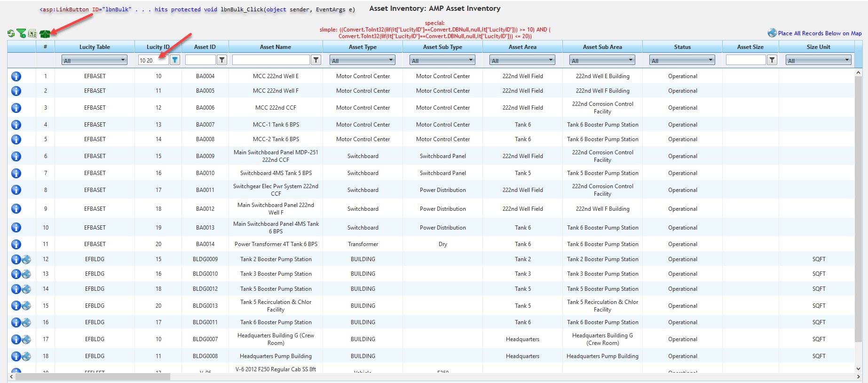Image resolution: width=868 pixels, height=383 pixels.
Task: Click the Asset Name filter funnel icon
Action: click(x=316, y=60)
